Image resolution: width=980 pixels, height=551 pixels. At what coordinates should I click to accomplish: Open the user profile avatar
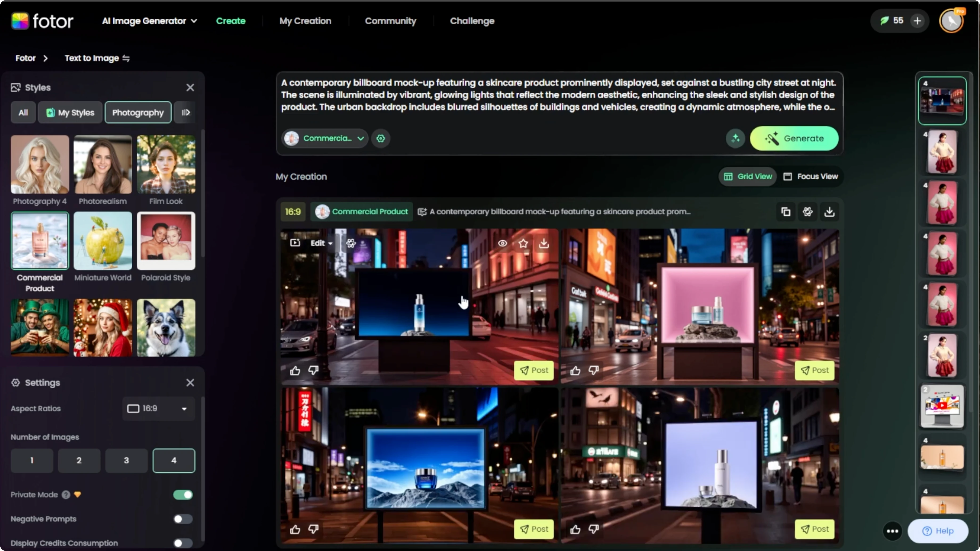click(951, 21)
